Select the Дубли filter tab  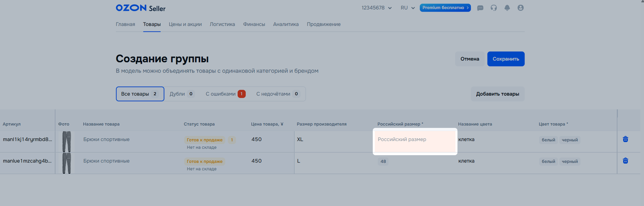pyautogui.click(x=182, y=94)
